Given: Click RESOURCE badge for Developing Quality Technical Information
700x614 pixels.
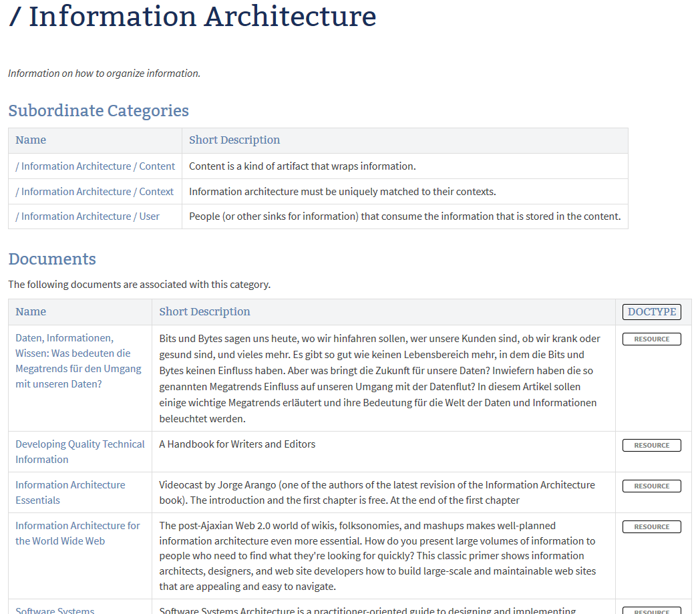Looking at the screenshot, I should (x=652, y=446).
